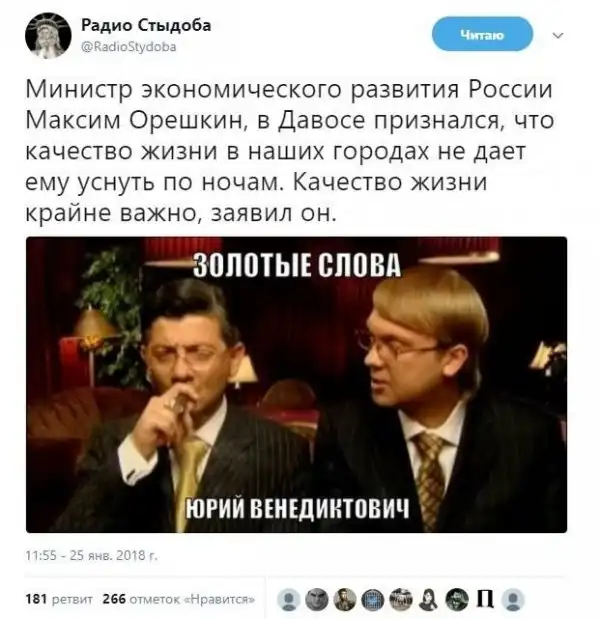Open the Золотые слова meme image
Viewport: 600px width, 619px height.
pyautogui.click(x=296, y=385)
